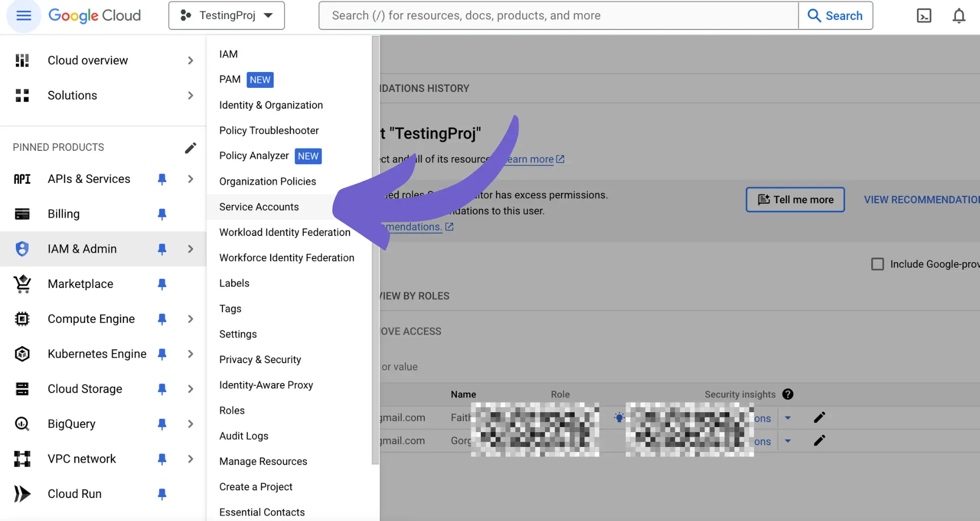Screen dimensions: 980x521
Task: Click the Google Cloud logo
Action: pyautogui.click(x=94, y=15)
